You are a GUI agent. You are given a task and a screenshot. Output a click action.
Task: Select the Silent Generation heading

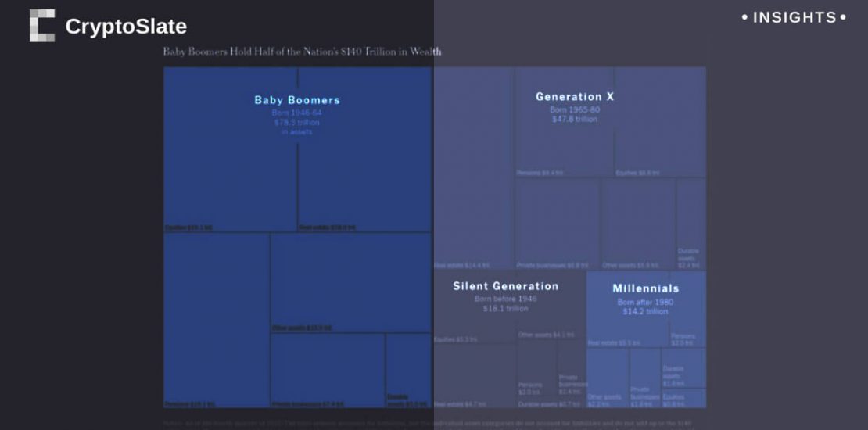[x=506, y=286]
